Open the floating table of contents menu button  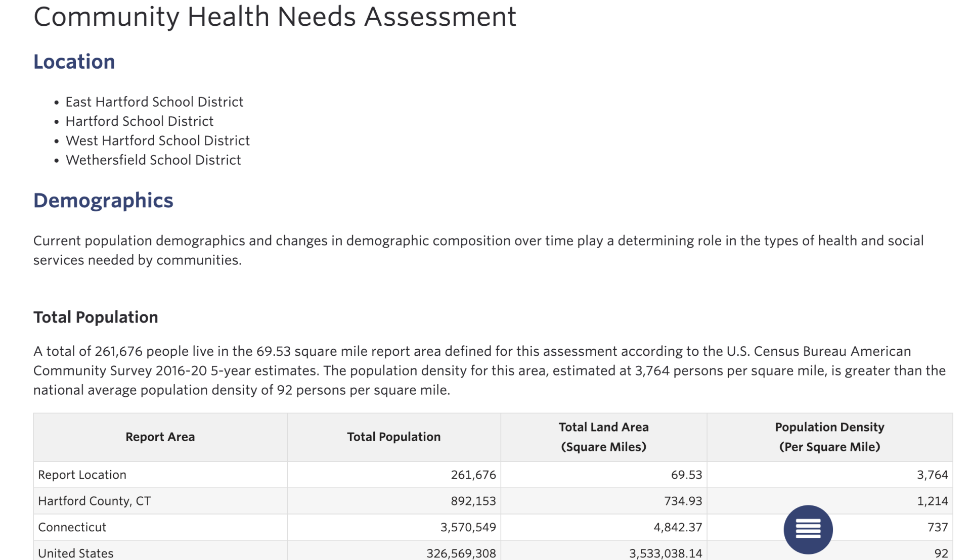[x=808, y=529]
